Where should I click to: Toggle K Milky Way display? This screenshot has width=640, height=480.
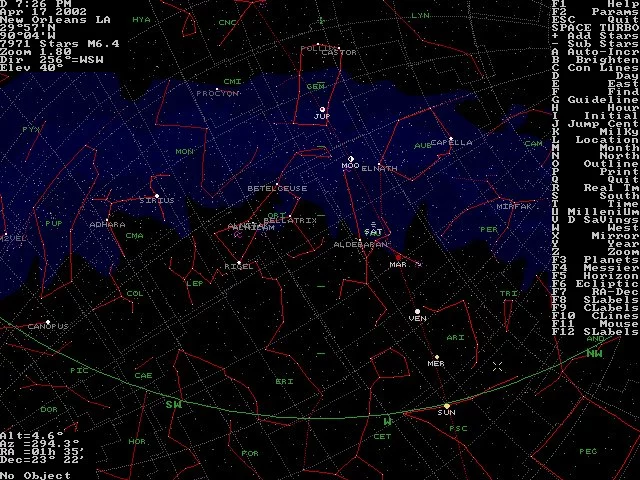(596, 132)
